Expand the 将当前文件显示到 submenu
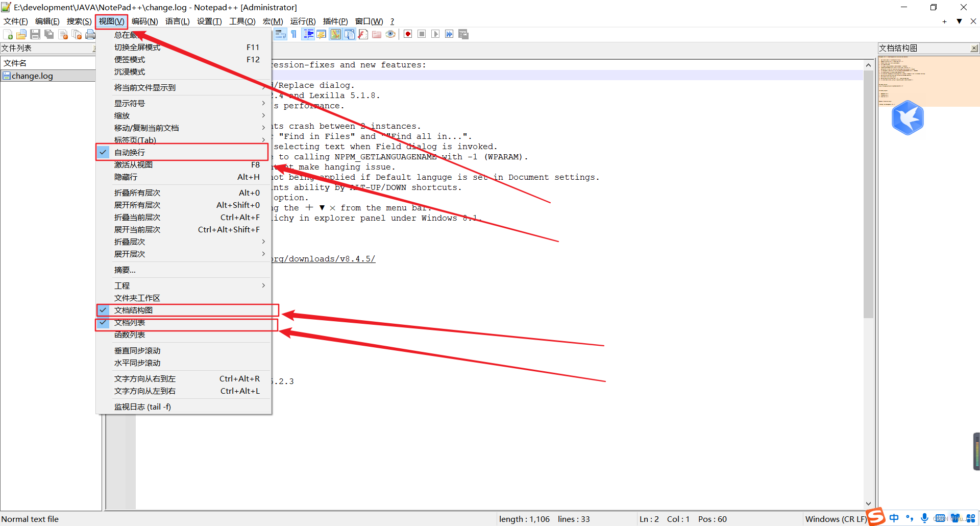 (184, 87)
